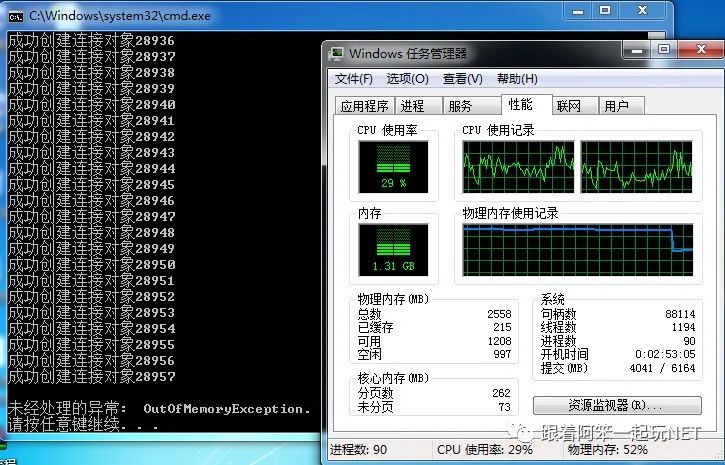Click the CPU 使用率 gauge
The image size is (725, 465).
pyautogui.click(x=393, y=167)
